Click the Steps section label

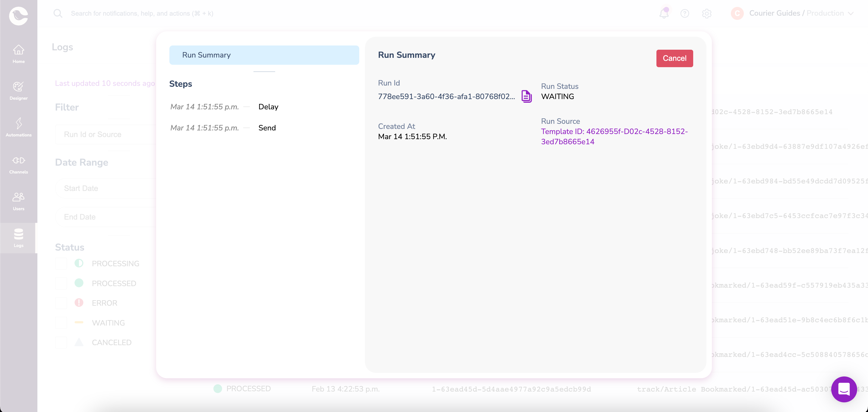(x=181, y=83)
